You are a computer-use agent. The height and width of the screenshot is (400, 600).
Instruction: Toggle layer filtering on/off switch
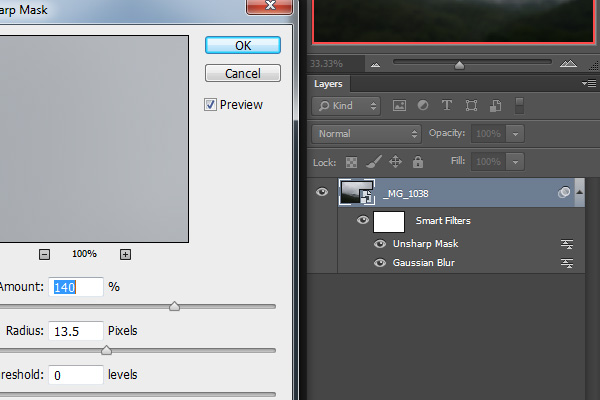[x=519, y=106]
